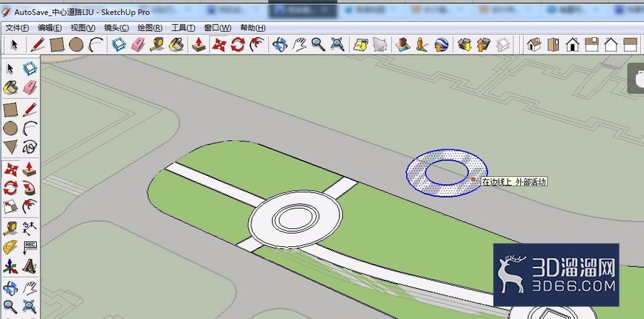Select Pan hand in left tool palette
Screen dimensions: 644x319
(30, 288)
